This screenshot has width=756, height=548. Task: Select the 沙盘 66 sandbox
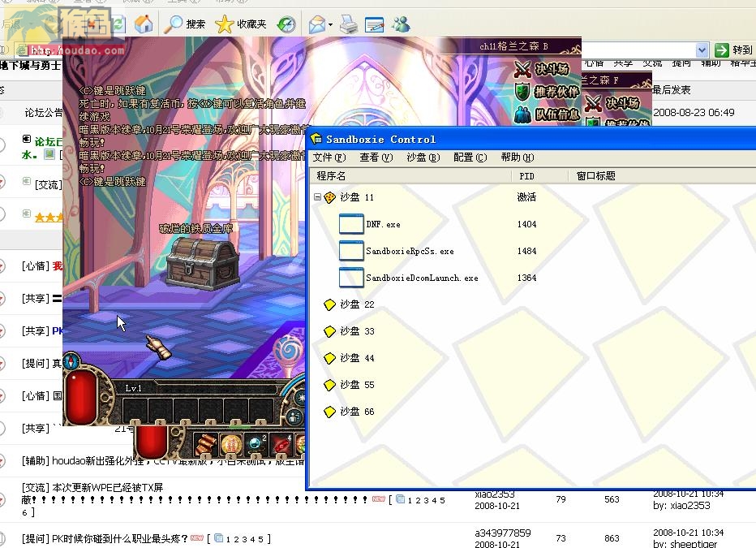(x=357, y=411)
